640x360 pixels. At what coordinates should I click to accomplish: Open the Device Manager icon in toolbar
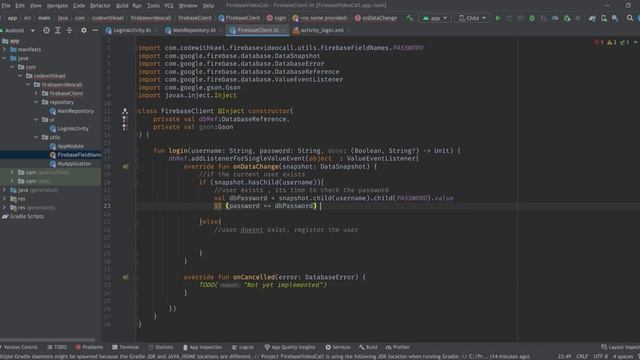604,18
